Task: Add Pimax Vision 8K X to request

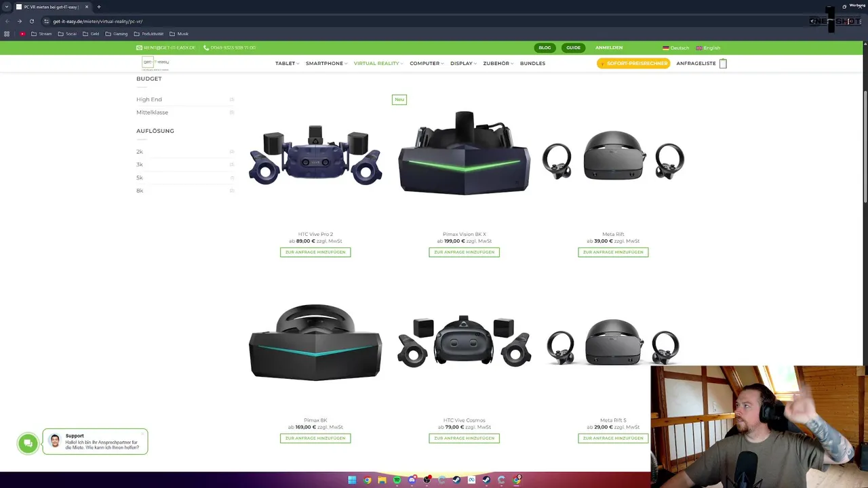Action: pyautogui.click(x=464, y=252)
